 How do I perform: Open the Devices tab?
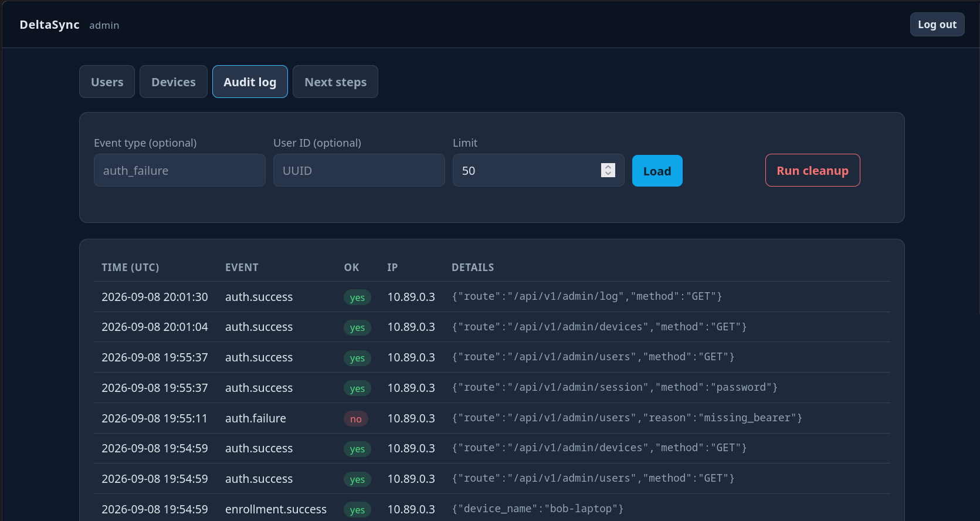pyautogui.click(x=174, y=82)
